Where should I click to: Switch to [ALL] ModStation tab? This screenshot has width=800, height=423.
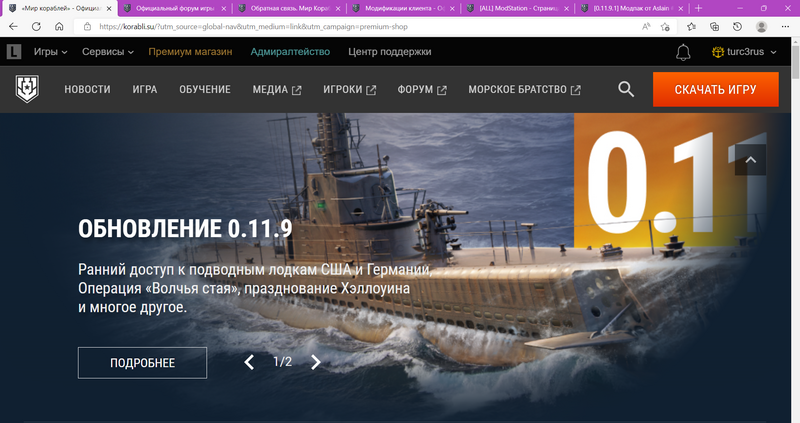[x=517, y=9]
